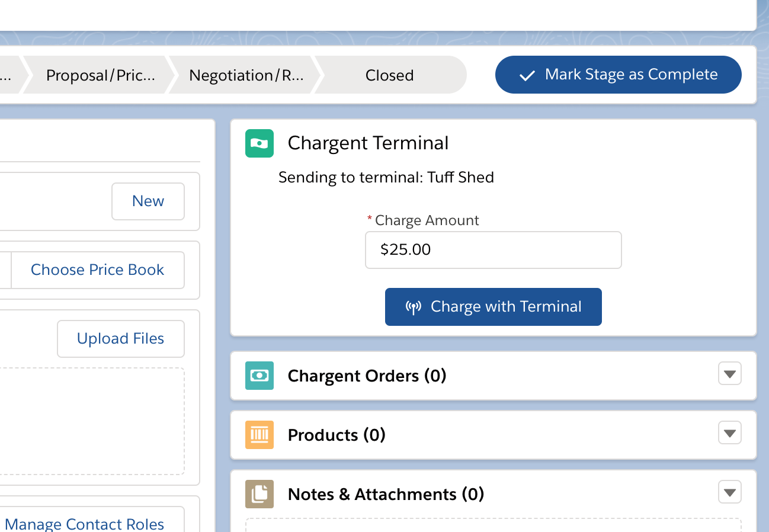Expand the Notes & Attachments section
769x532 pixels.
coord(729,492)
